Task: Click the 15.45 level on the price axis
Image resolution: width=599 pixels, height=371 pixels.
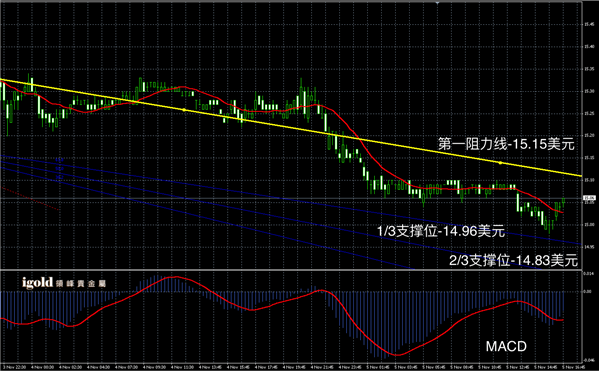Action: (589, 24)
